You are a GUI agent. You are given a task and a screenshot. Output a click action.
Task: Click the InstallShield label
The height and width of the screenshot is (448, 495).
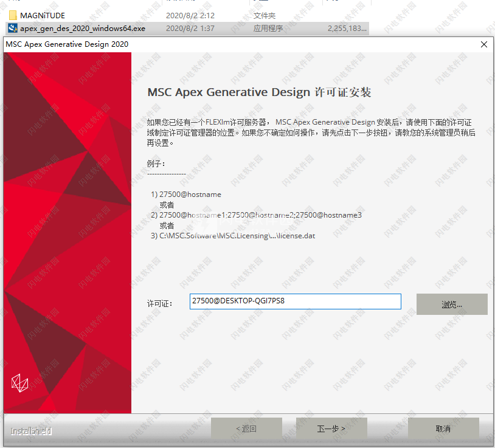coord(31,431)
